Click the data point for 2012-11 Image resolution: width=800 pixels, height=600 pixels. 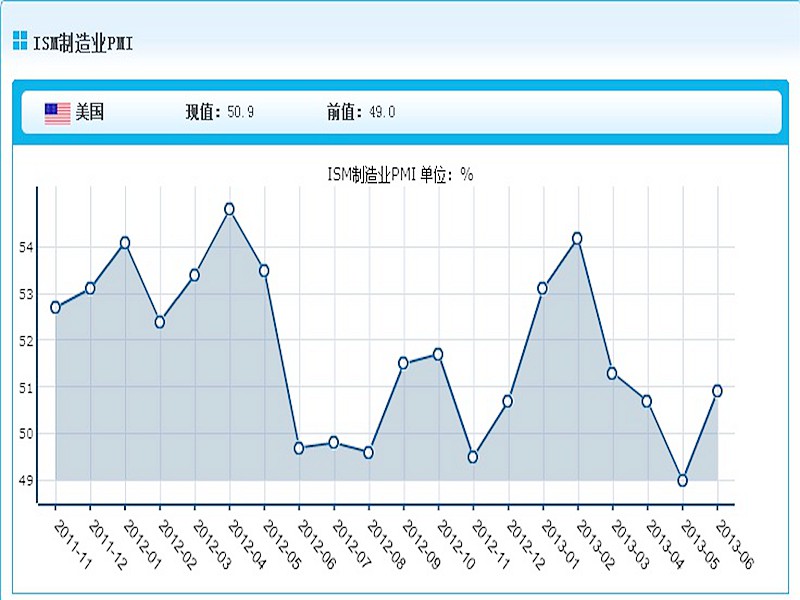tap(473, 457)
